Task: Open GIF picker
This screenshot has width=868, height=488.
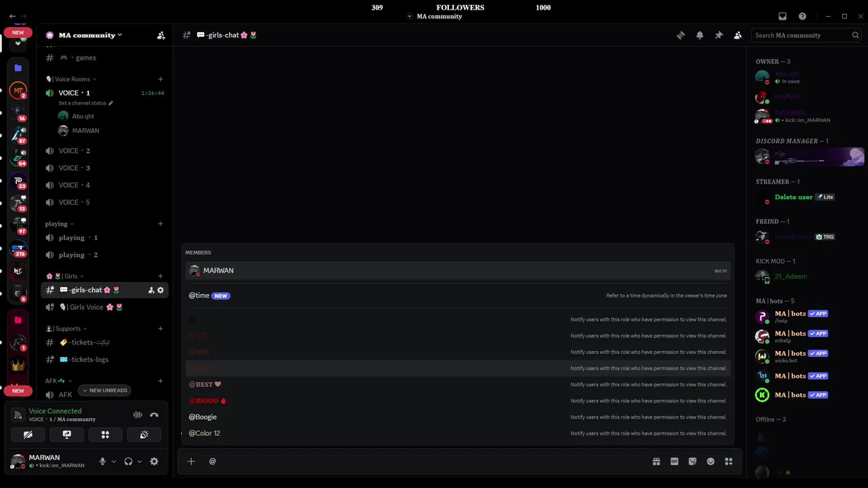Action: point(675,462)
